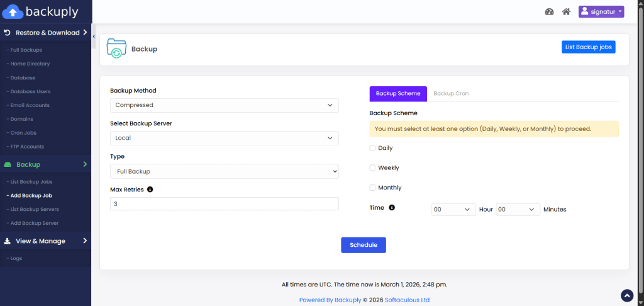Open the Select Backup Server dropdown
This screenshot has width=644, height=306.
(225, 138)
